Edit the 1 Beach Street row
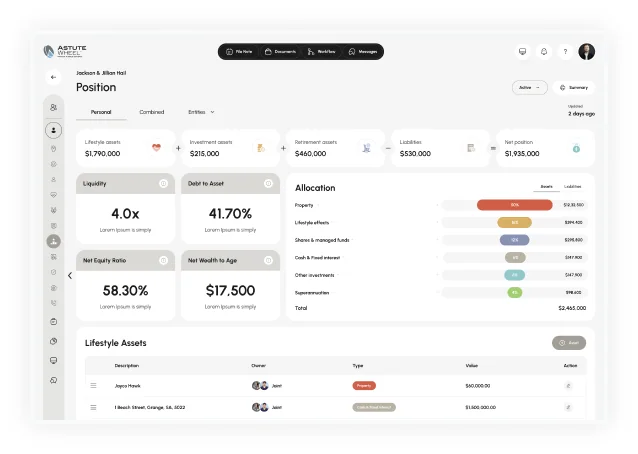 click(568, 407)
